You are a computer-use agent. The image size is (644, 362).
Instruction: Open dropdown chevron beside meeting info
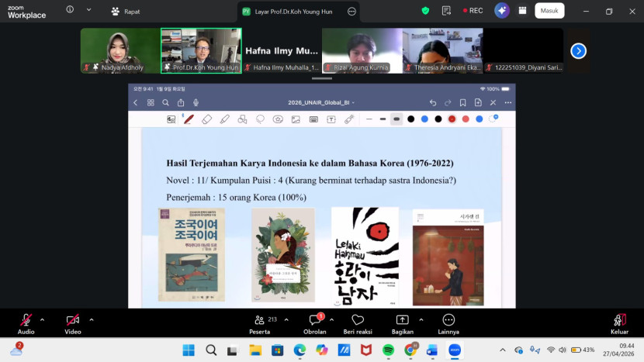coord(88,9)
